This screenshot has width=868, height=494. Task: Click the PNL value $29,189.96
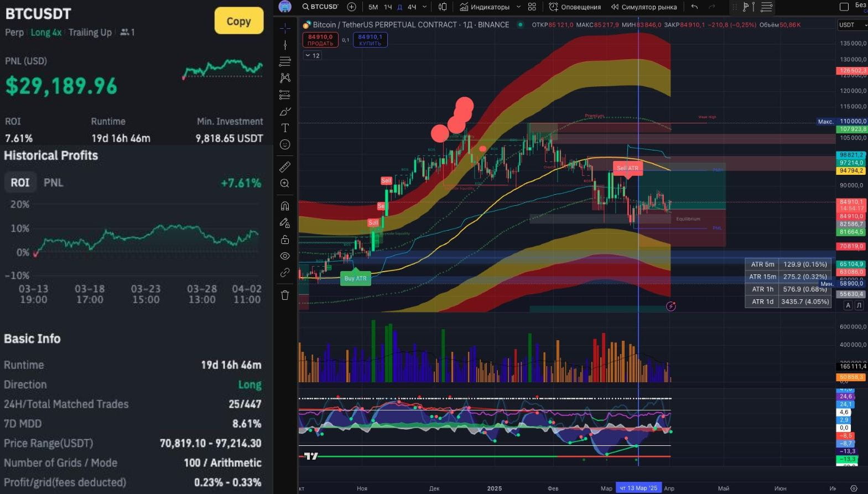click(61, 86)
